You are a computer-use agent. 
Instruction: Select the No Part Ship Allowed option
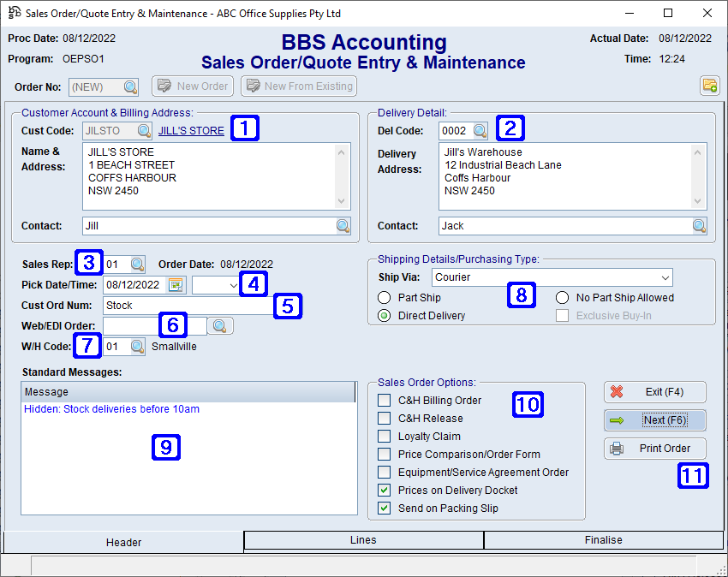coord(562,297)
